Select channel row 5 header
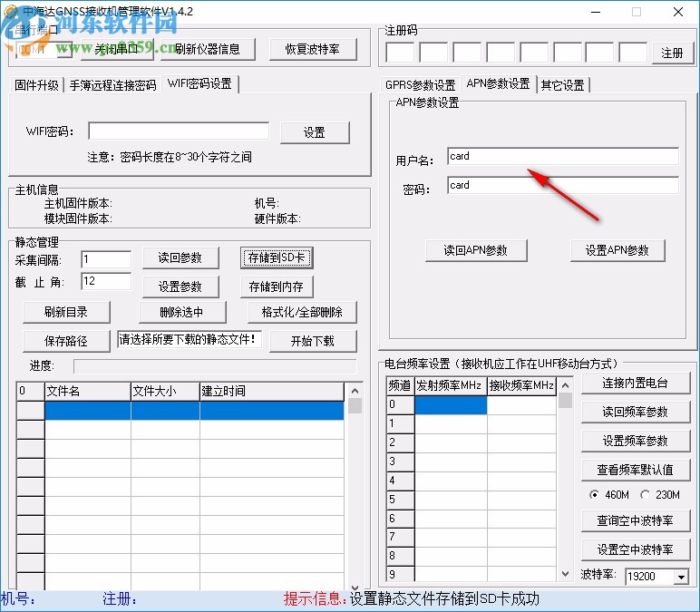This screenshot has height=612, width=700. tap(401, 500)
